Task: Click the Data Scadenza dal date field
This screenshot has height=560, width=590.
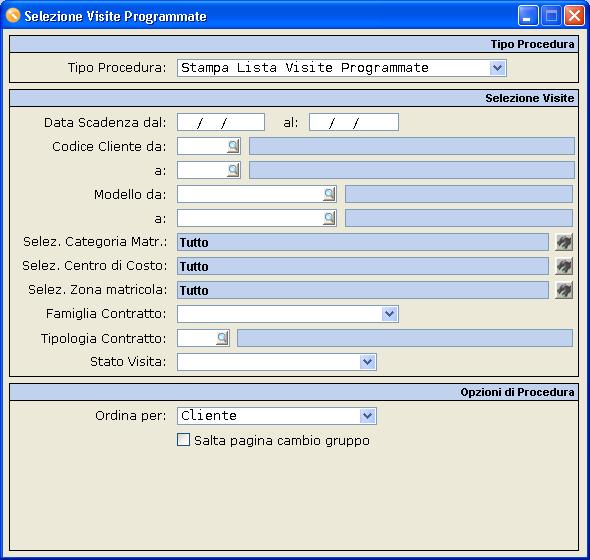Action: point(221,122)
